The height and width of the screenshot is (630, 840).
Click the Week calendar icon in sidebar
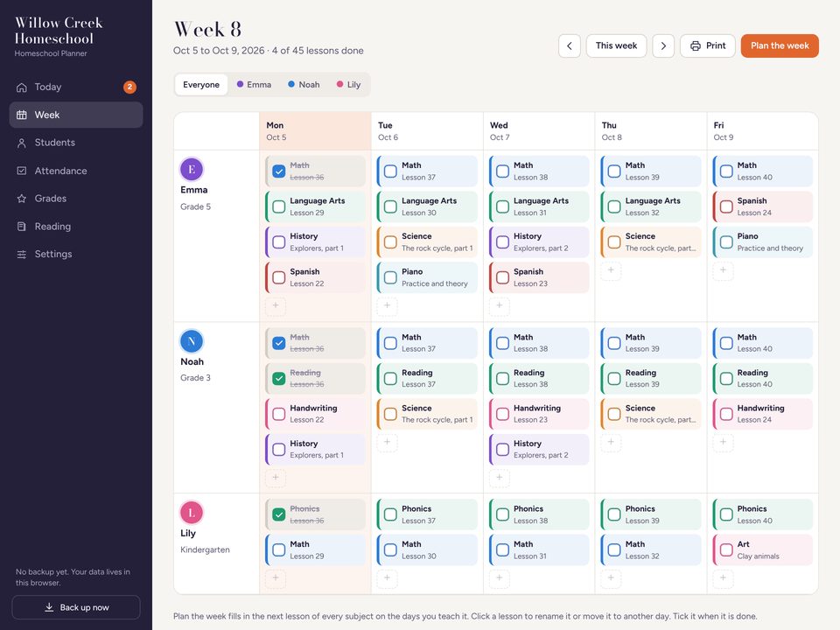tap(21, 115)
